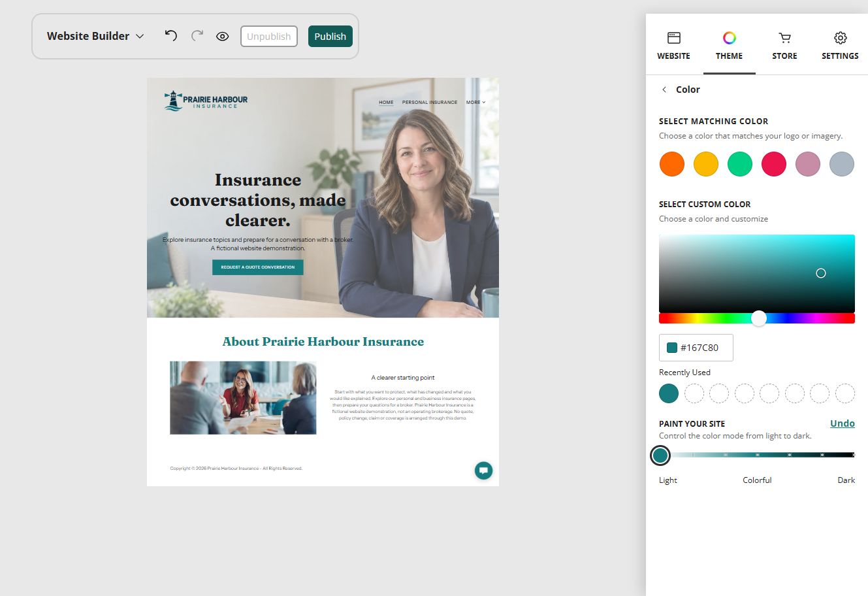
Task: Click the 'Light' label under the paint slider
Action: pos(668,480)
